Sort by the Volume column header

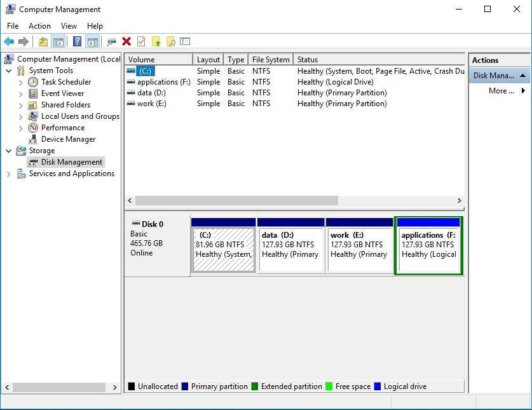[x=158, y=59]
